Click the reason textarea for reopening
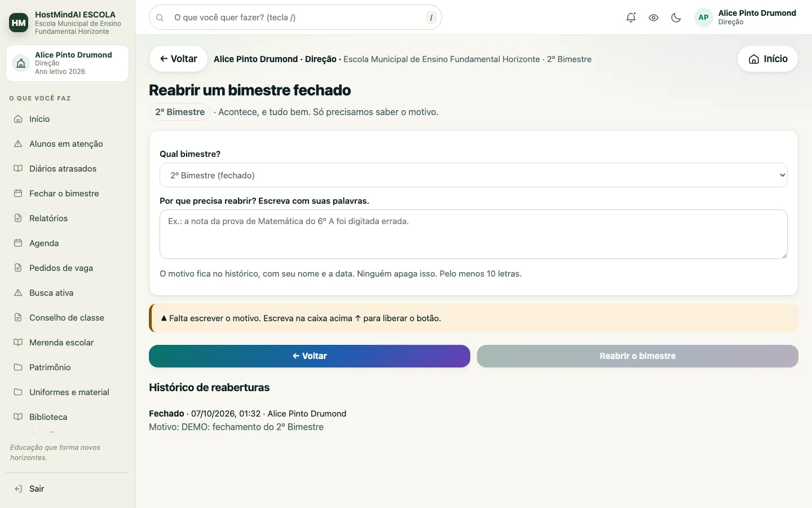Image resolution: width=812 pixels, height=508 pixels. (x=474, y=234)
